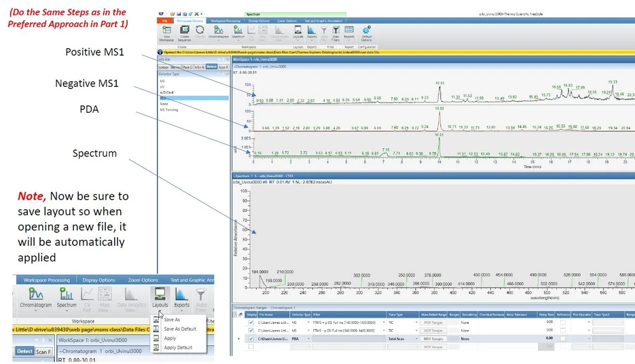Screen dimensions: 635x364
Task: Click the Refresh icon in the ribbon
Action: (200, 32)
